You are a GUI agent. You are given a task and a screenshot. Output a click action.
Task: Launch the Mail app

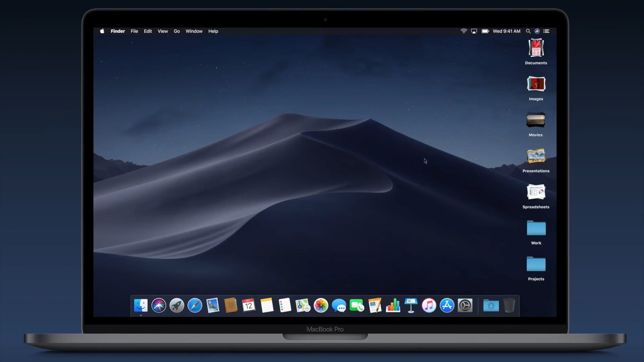[x=213, y=305]
